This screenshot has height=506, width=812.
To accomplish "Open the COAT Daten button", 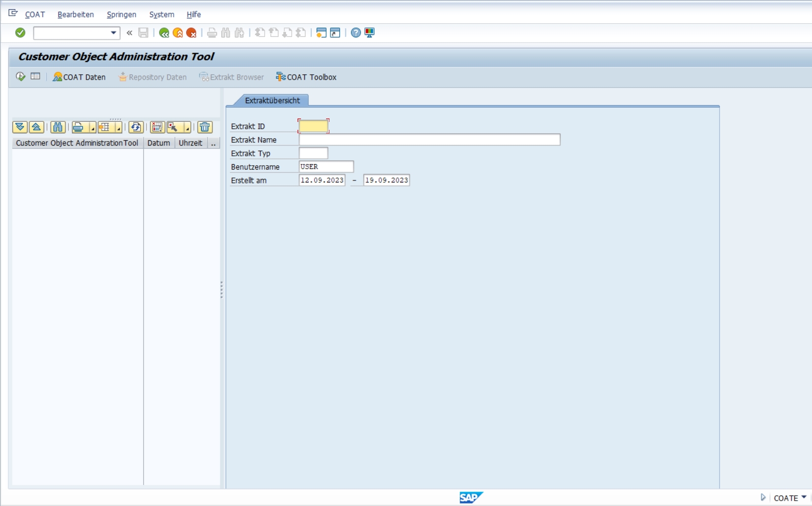I will pos(79,77).
